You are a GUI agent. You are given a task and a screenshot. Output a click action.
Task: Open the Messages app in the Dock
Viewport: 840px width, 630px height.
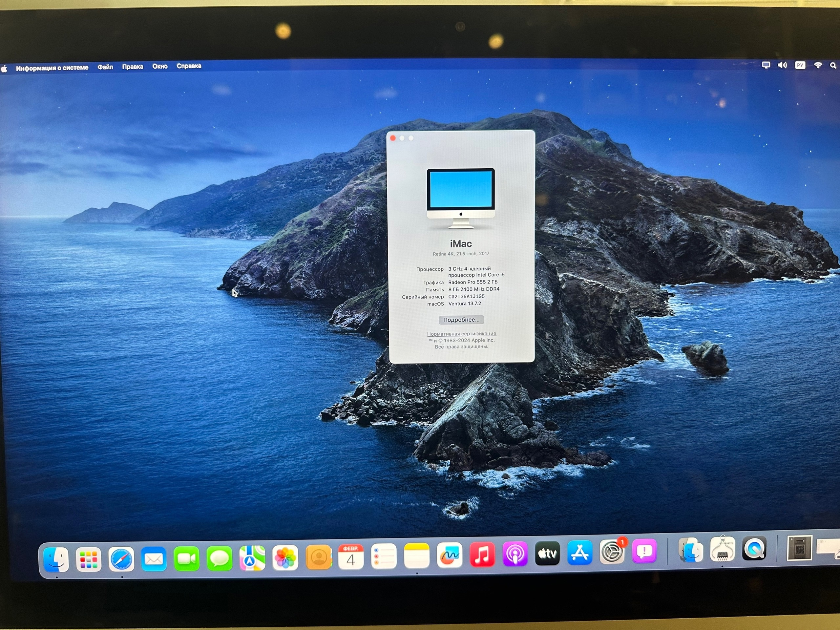click(x=220, y=558)
